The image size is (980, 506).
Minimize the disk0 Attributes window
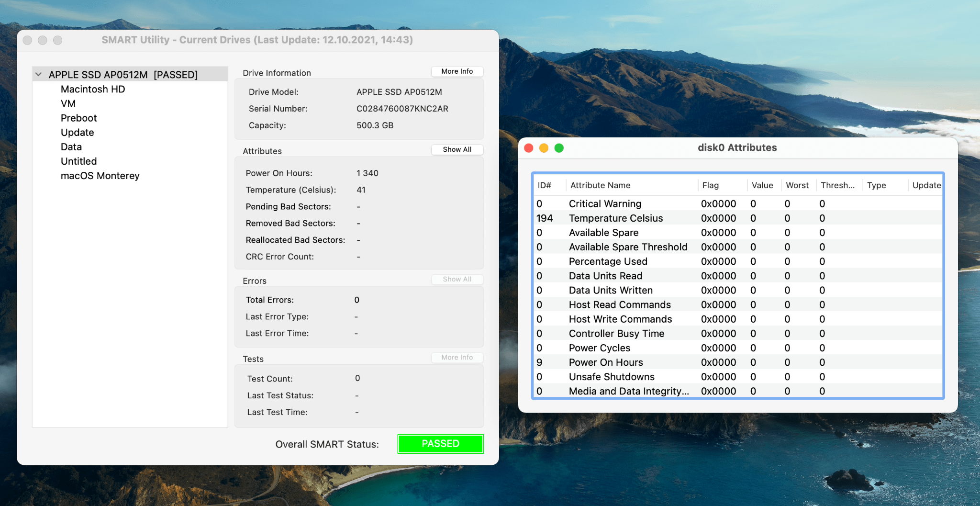tap(544, 148)
